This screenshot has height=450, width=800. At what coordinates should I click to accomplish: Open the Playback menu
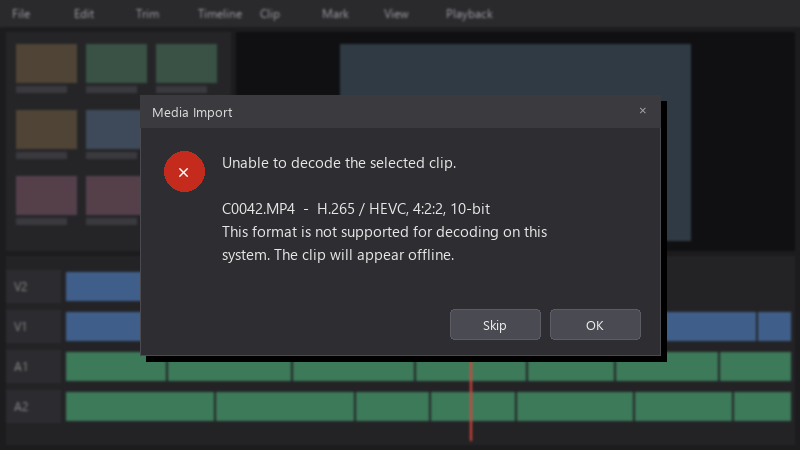pos(469,14)
